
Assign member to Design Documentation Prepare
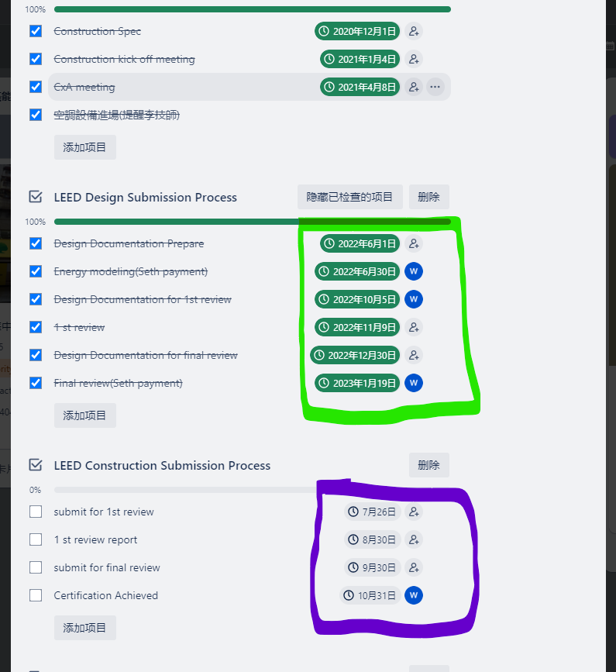[414, 243]
